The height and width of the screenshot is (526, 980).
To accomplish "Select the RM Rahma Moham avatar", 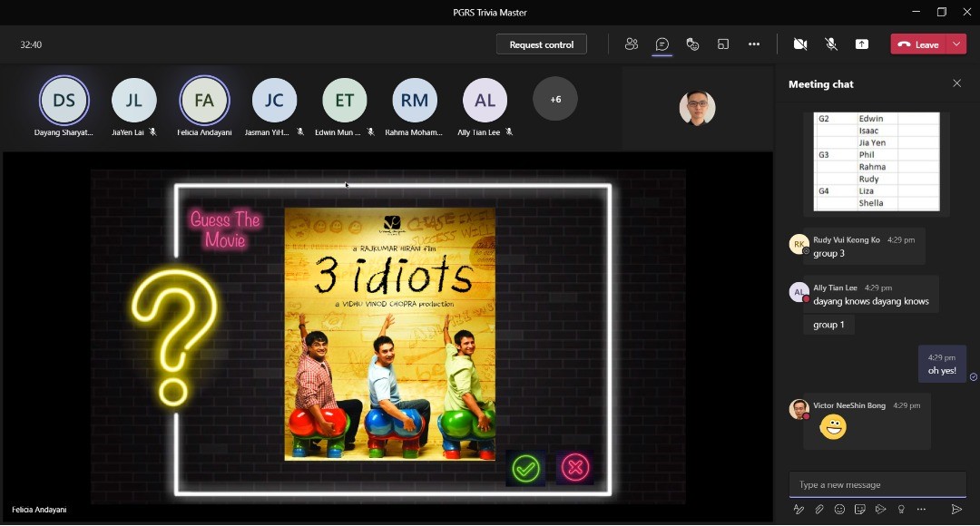I will click(415, 100).
